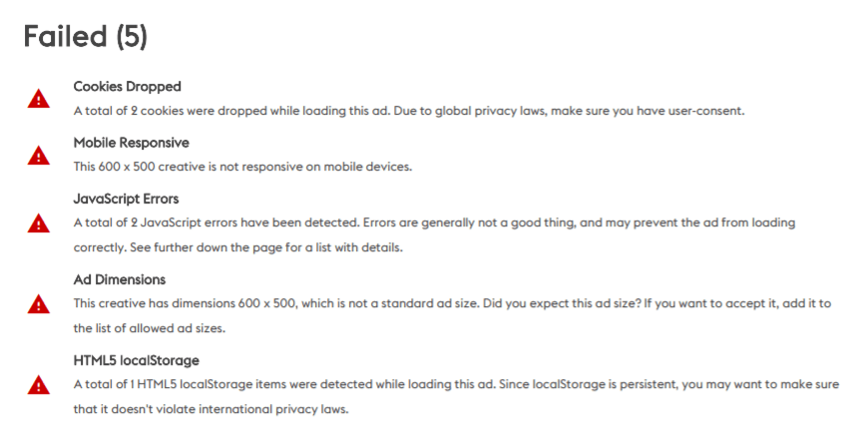
Task: Click the 'violate international privacy laws' line
Action: click(x=211, y=410)
